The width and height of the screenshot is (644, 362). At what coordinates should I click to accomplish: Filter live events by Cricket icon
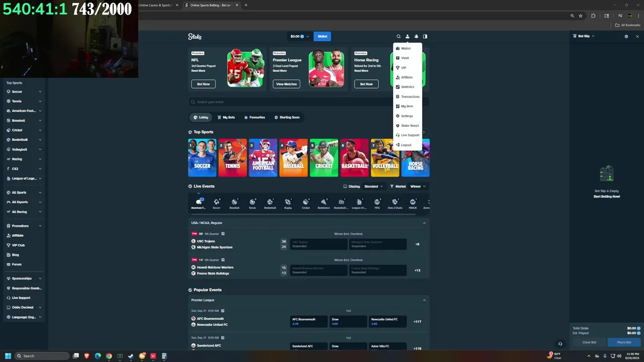pyautogui.click(x=305, y=203)
